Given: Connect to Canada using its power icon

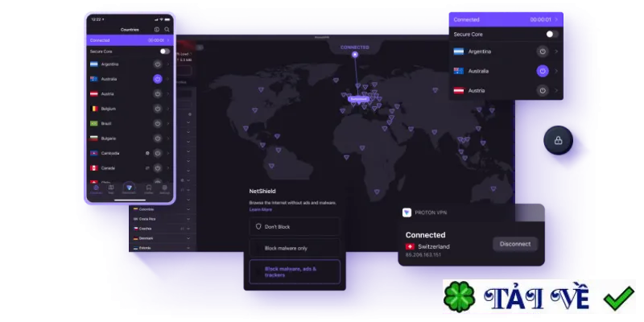Looking at the screenshot, I should click(x=157, y=168).
